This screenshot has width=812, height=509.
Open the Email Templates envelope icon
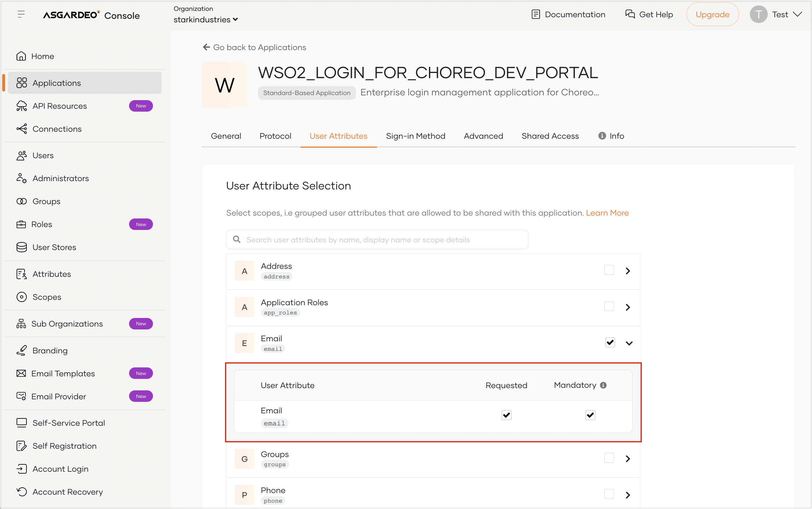point(21,373)
